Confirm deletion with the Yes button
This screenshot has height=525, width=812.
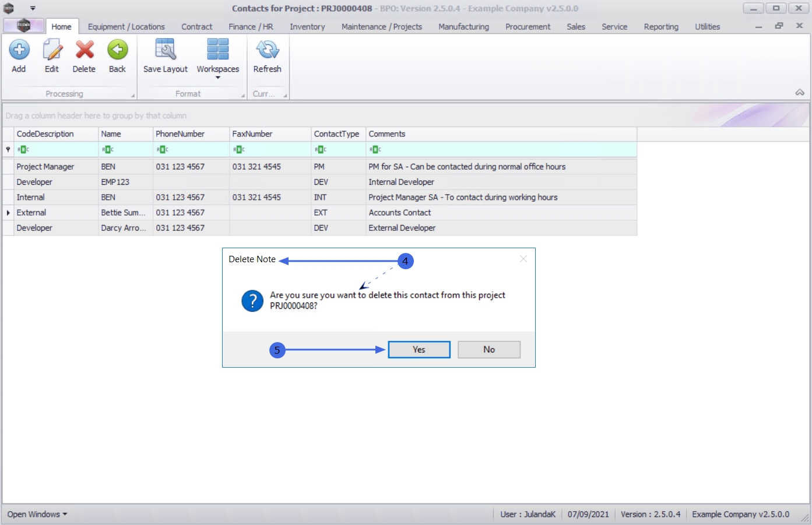click(419, 350)
